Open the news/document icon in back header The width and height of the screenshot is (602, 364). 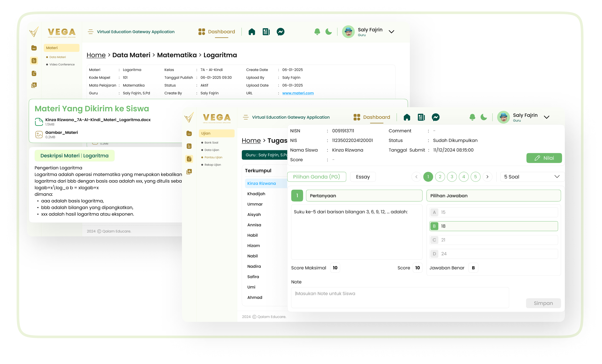coord(266,32)
